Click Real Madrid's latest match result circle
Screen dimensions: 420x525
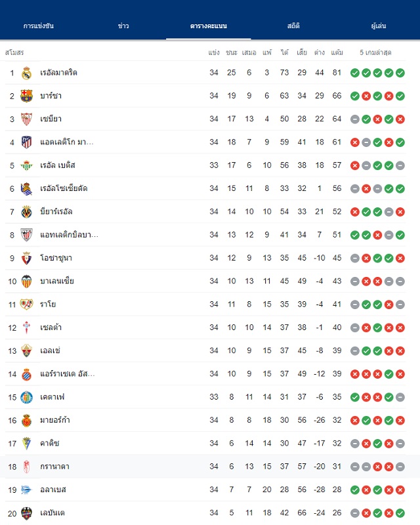coord(400,73)
